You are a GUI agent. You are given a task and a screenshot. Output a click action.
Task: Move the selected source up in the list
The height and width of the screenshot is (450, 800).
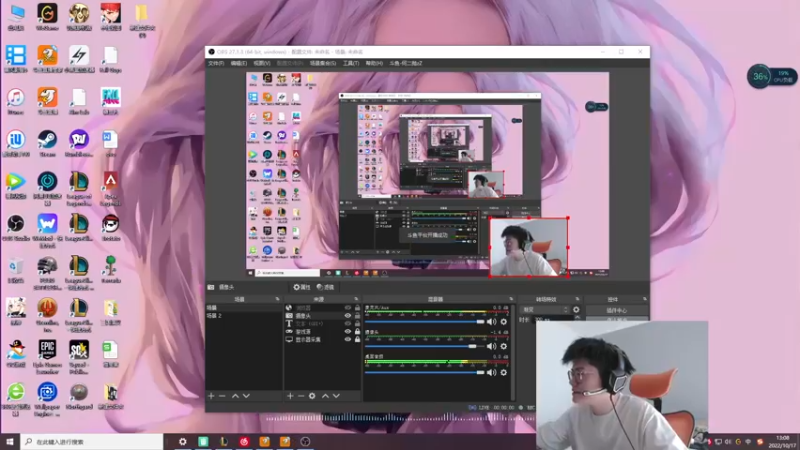pos(326,396)
